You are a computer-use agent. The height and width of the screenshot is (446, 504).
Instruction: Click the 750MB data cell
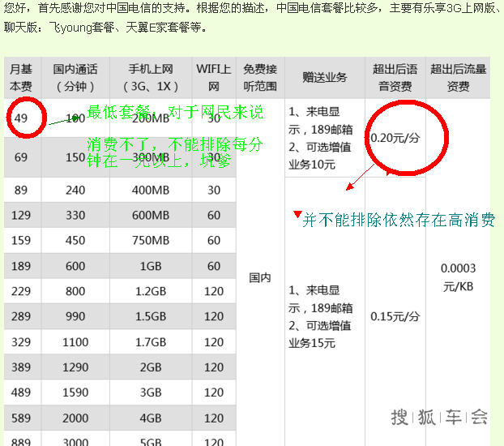(151, 240)
